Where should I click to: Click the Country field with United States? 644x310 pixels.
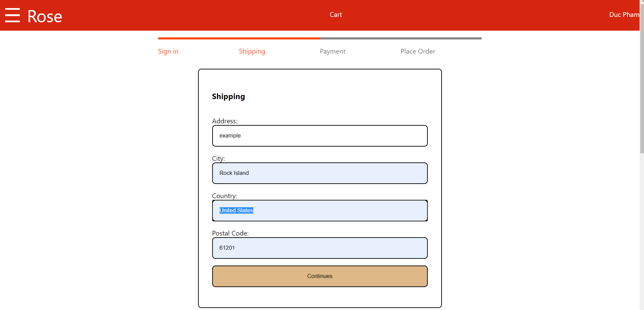319,211
